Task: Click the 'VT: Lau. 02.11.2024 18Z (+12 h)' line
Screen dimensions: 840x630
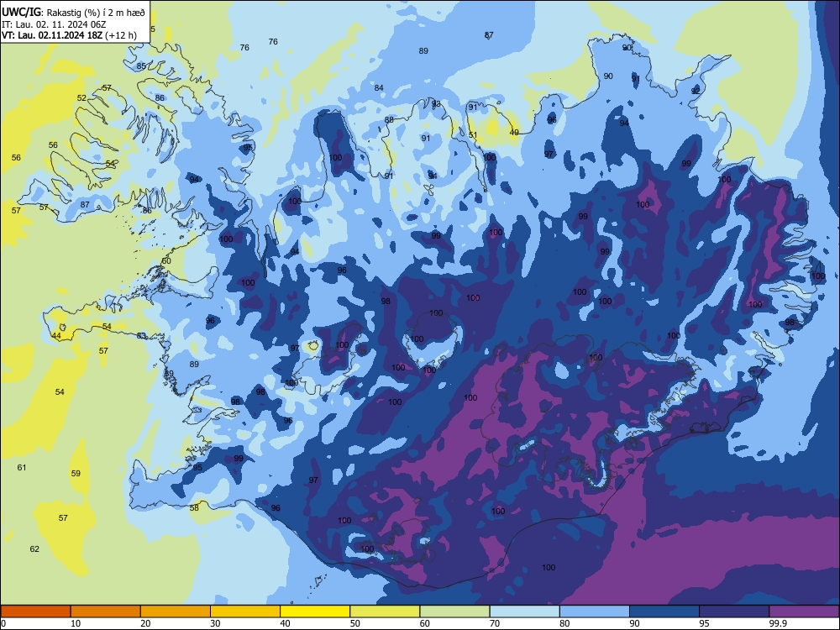Action: [x=69, y=35]
